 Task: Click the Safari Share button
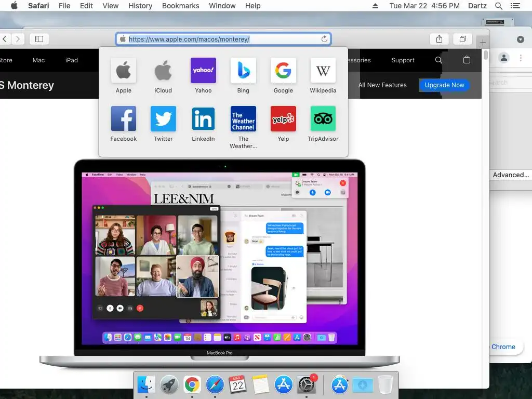point(439,39)
